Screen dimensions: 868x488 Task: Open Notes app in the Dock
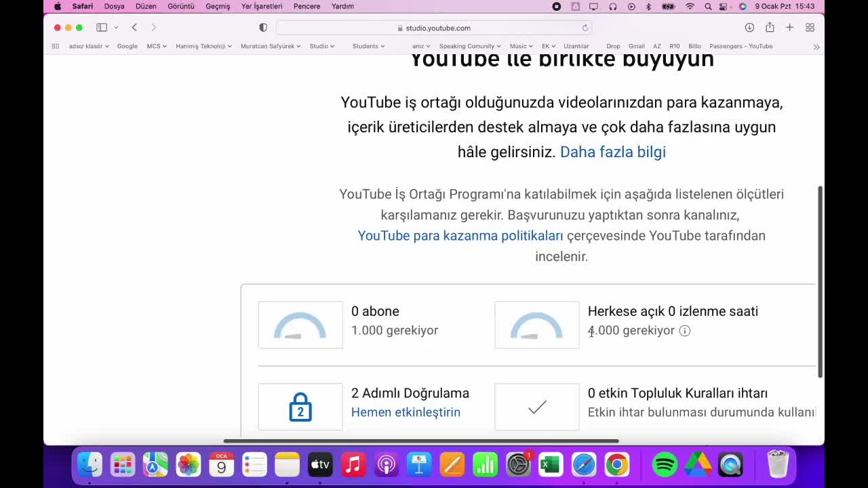287,465
